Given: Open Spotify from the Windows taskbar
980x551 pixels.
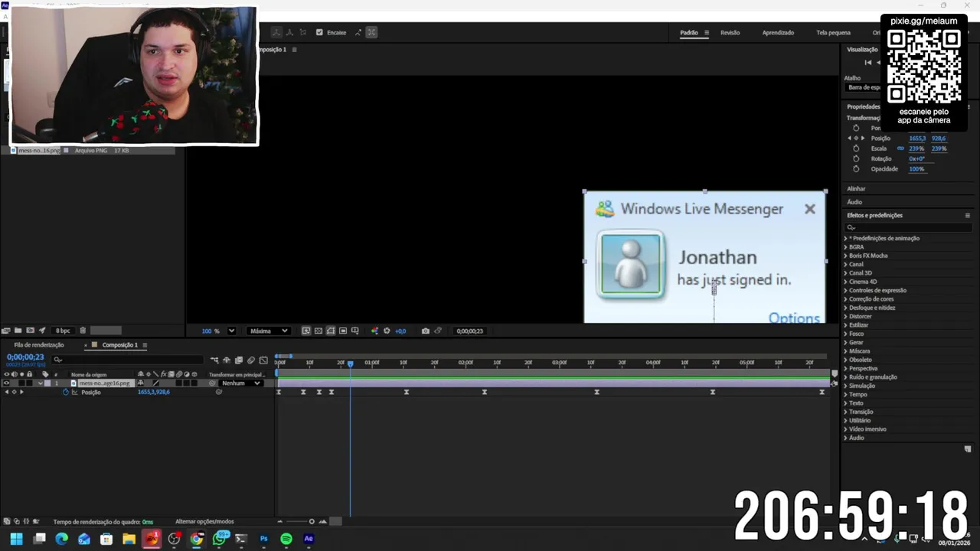Looking at the screenshot, I should pos(286,539).
